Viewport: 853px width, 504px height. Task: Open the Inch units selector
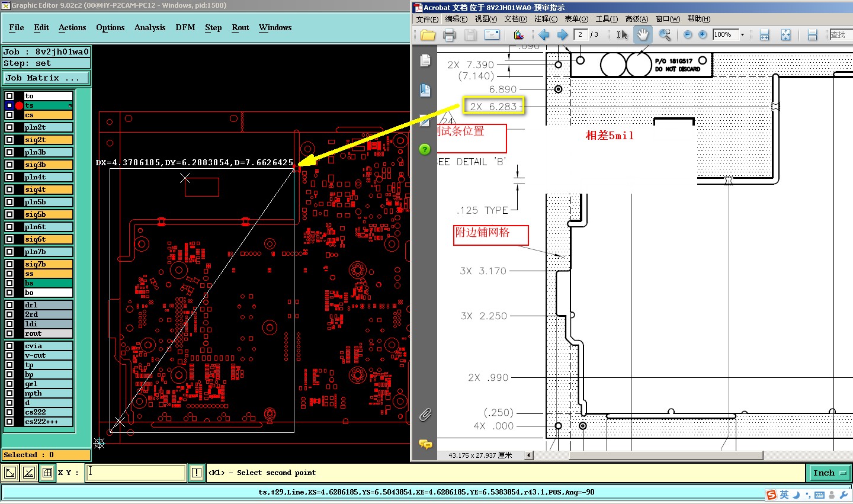tap(829, 473)
